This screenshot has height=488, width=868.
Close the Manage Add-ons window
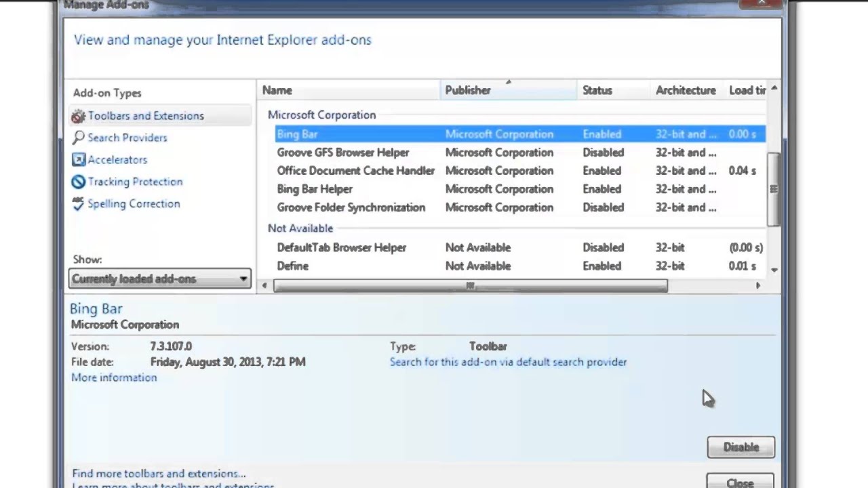tap(762, 3)
